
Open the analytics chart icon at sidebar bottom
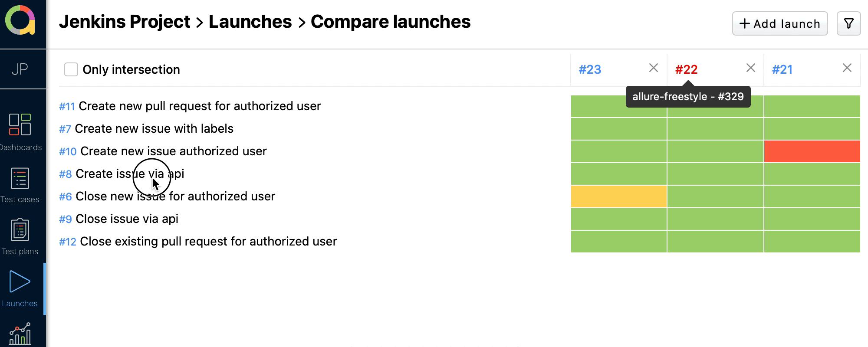(x=19, y=334)
